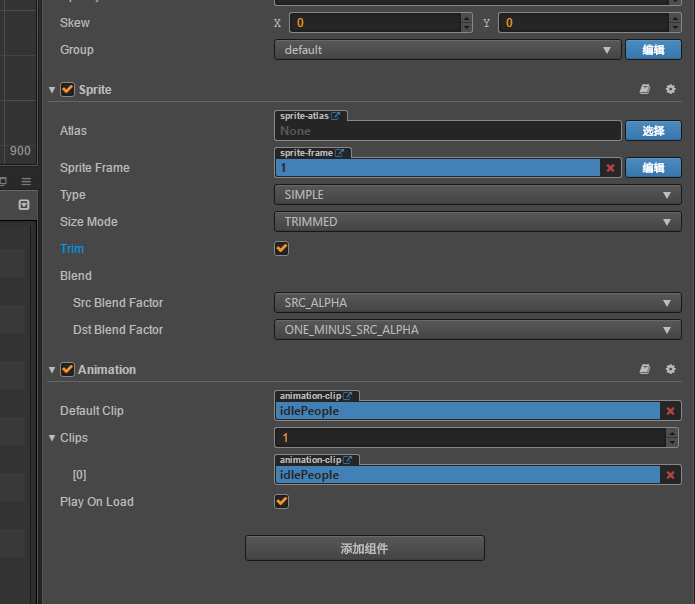The width and height of the screenshot is (695, 604).
Task: Uncheck the Trim option
Action: [x=281, y=249]
